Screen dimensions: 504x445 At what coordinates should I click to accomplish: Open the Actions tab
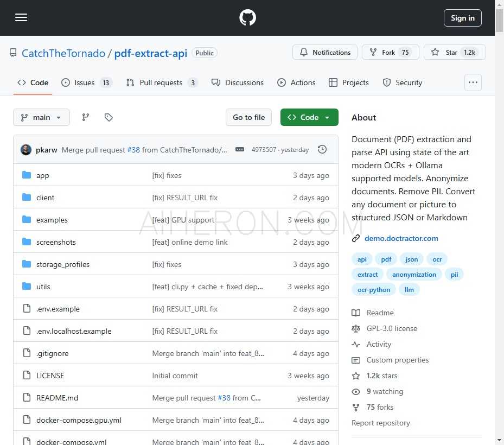point(296,82)
